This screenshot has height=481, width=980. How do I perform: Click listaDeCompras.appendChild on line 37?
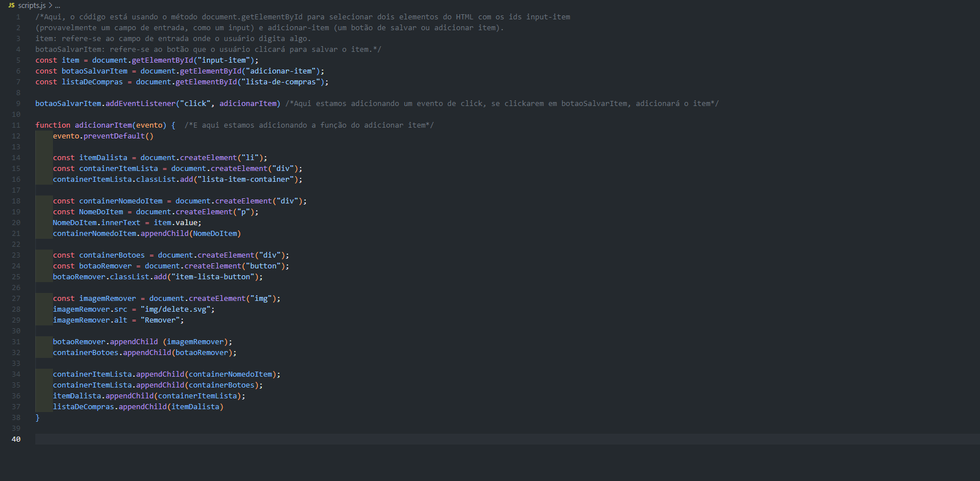(x=110, y=407)
